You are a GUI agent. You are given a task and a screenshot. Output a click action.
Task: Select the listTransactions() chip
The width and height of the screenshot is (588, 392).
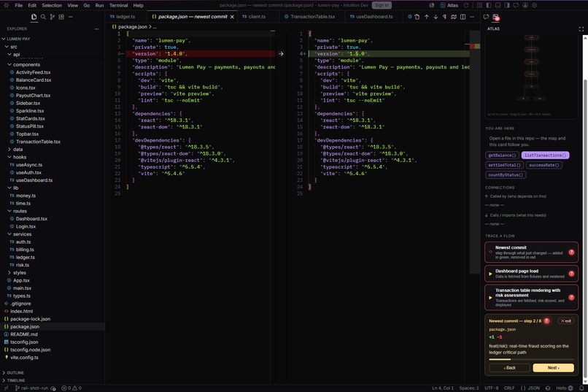545,155
